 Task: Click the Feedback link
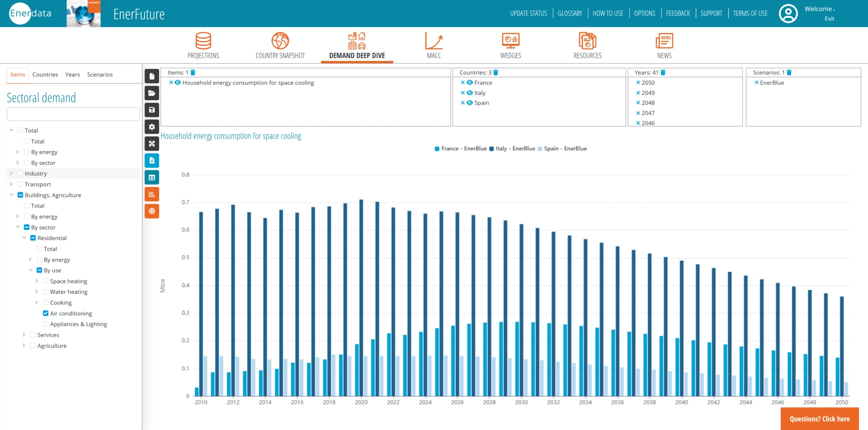point(678,14)
